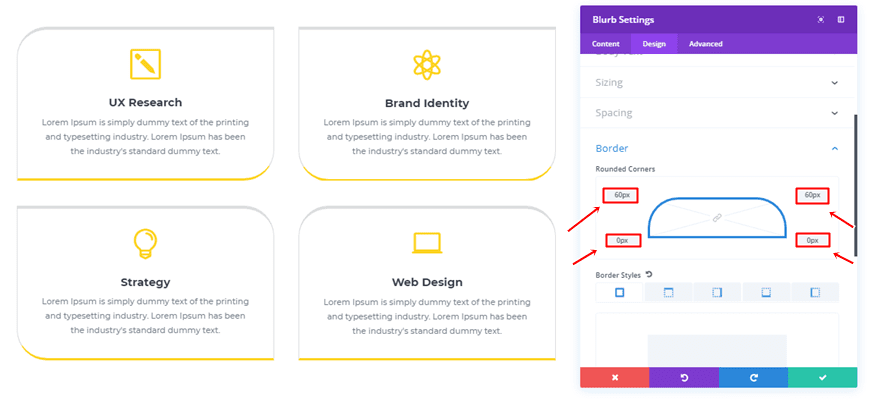880x405 pixels.
Task: Click the snap-to-side icon in Blurb Settings header
Action: tap(841, 20)
